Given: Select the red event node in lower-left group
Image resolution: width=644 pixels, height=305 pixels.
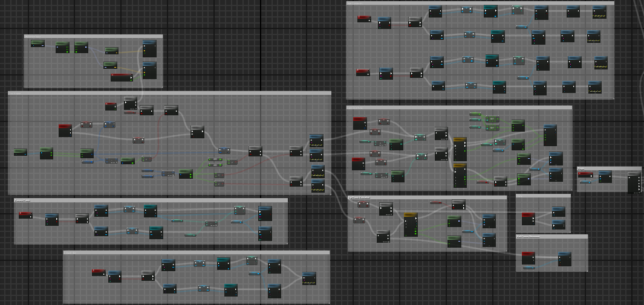Looking at the screenshot, I should [x=25, y=215].
